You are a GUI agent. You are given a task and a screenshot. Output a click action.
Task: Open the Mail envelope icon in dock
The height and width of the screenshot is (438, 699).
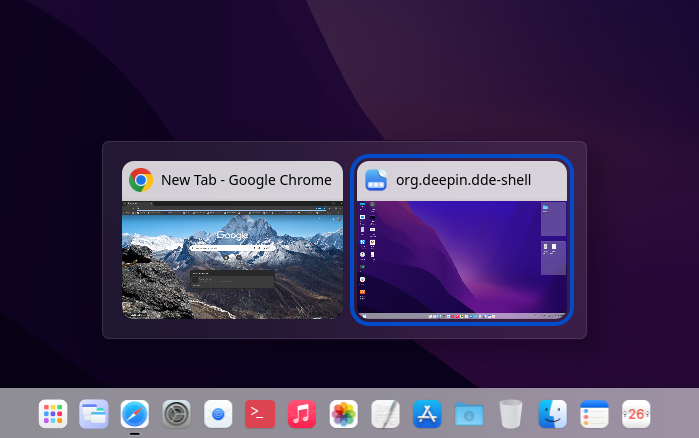[218, 414]
